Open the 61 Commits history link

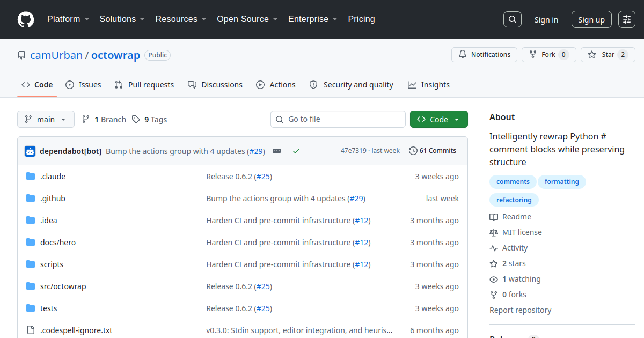[x=433, y=151]
